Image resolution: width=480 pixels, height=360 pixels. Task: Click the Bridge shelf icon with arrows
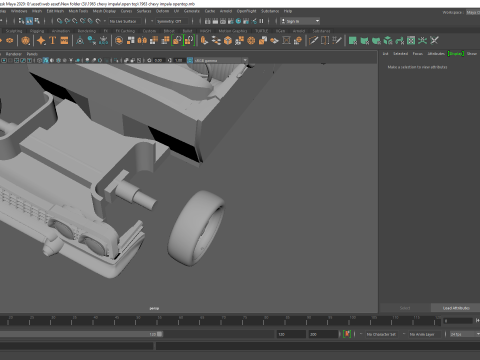tap(216, 41)
